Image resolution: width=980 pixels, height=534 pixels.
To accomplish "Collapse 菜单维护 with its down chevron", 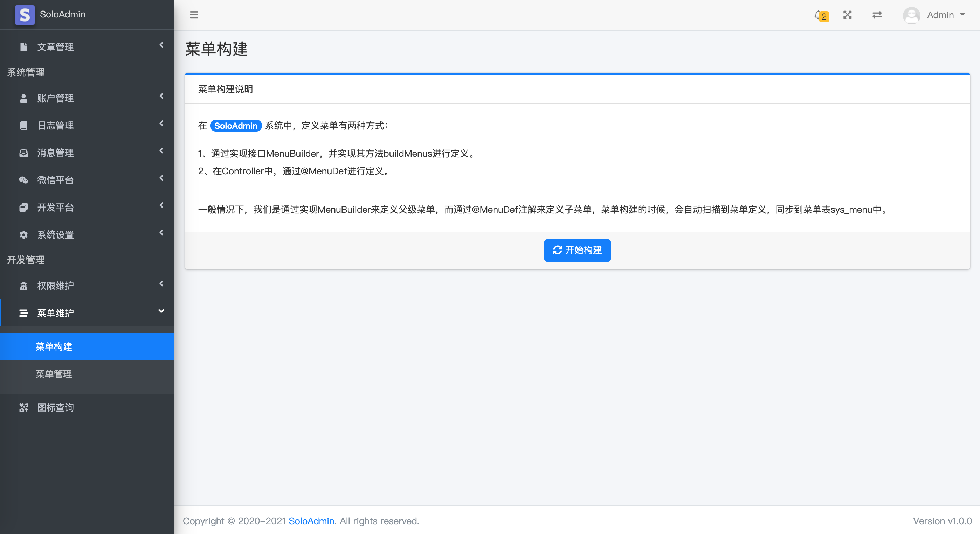I will pyautogui.click(x=161, y=311).
